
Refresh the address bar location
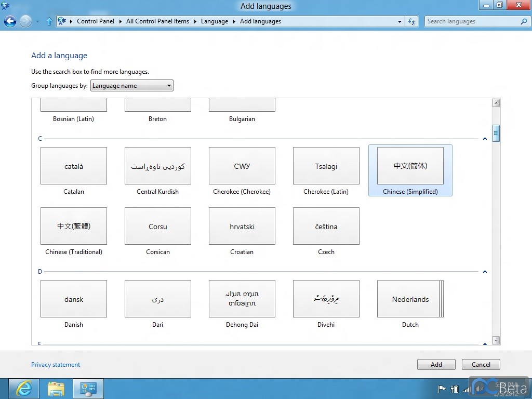pos(412,21)
